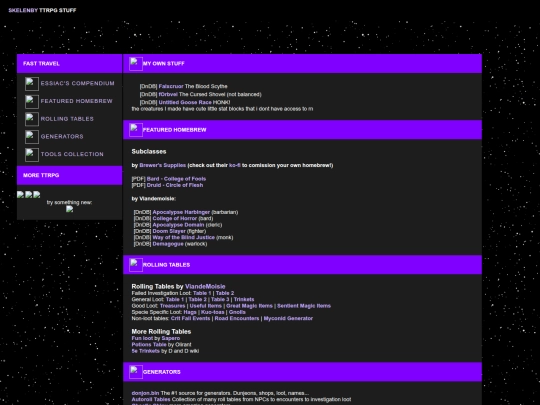Open the Gnolls loot table
The width and height of the screenshot is (540, 405).
coord(237,312)
